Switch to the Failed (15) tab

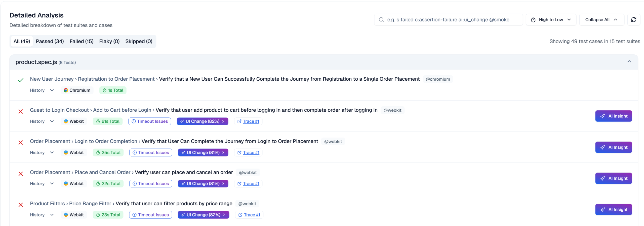82,41
